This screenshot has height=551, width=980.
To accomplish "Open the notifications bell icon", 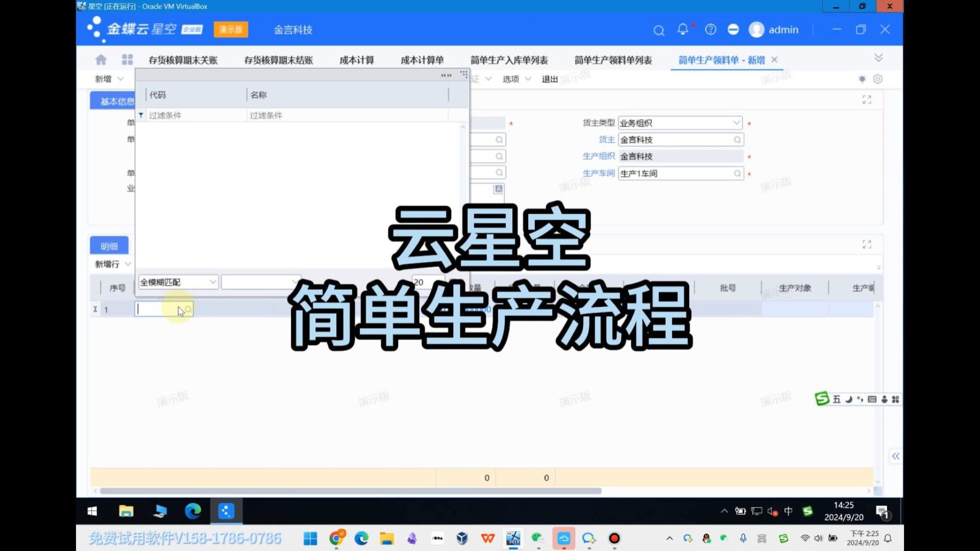I will pos(682,30).
